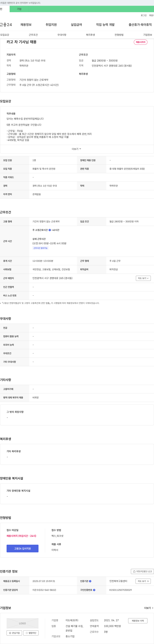The height and width of the screenshot is (644, 154).
Task: Click 건설 폐기물 수집, 운반업 industry text
Action: (x=74, y=628)
